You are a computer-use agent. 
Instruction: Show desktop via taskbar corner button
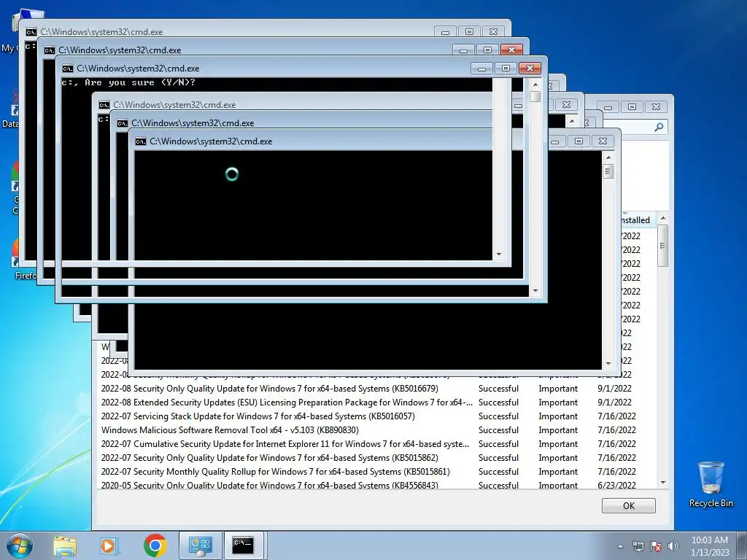pyautogui.click(x=742, y=546)
